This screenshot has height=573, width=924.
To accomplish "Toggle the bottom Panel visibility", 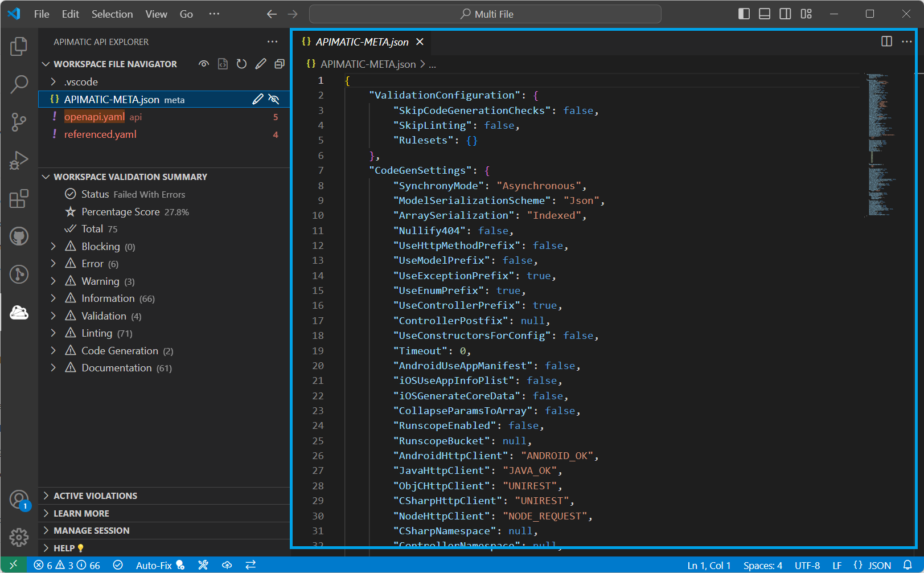I will point(765,14).
